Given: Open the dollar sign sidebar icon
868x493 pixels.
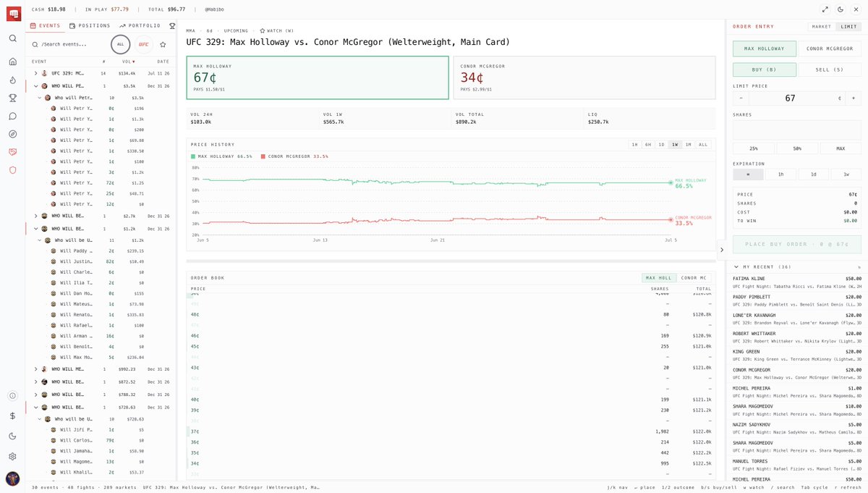Looking at the screenshot, I should coord(12,416).
